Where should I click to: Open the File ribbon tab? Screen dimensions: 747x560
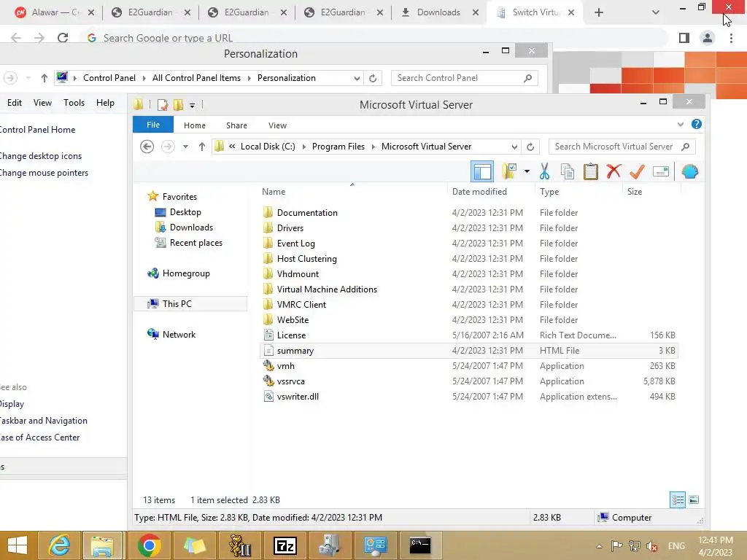[x=153, y=125]
